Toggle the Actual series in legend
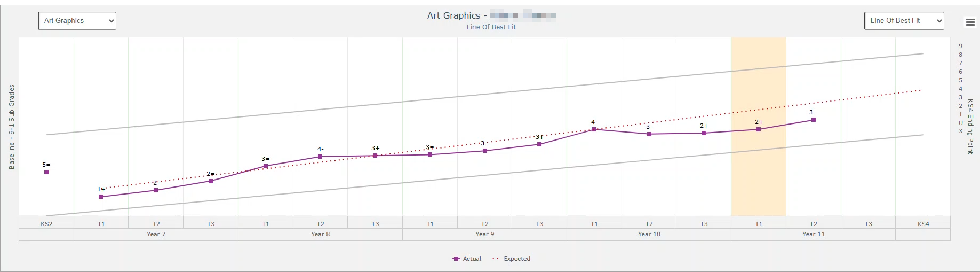The image size is (980, 272). [x=467, y=259]
